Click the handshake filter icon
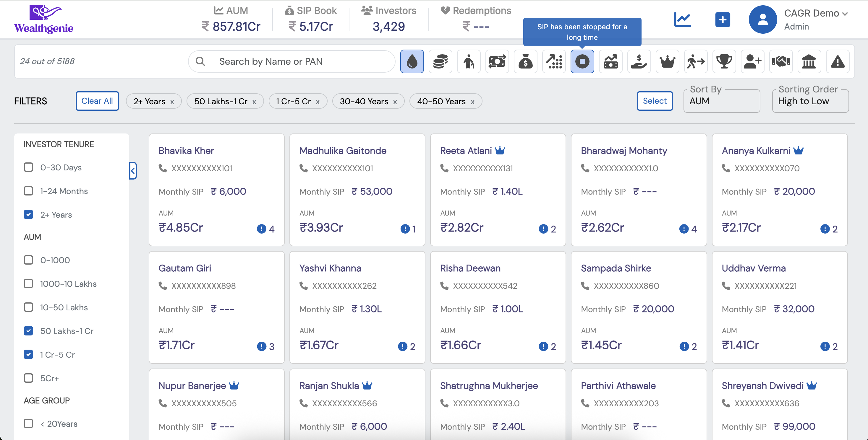The height and width of the screenshot is (440, 868). 781,61
